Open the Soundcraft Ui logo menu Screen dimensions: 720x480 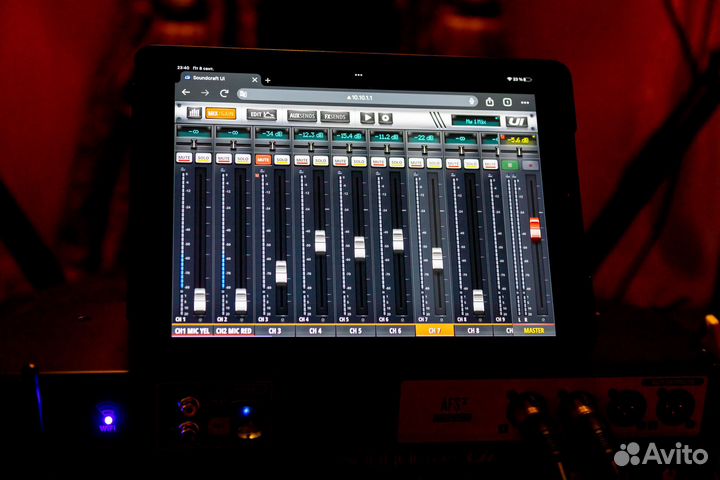516,121
